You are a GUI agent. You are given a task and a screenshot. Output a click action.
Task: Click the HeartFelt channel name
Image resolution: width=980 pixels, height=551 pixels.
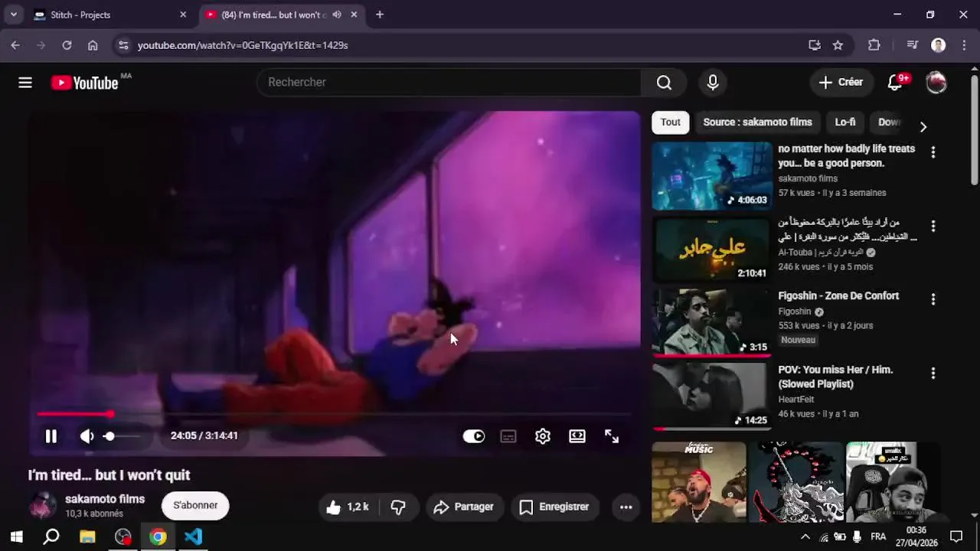pyautogui.click(x=795, y=399)
